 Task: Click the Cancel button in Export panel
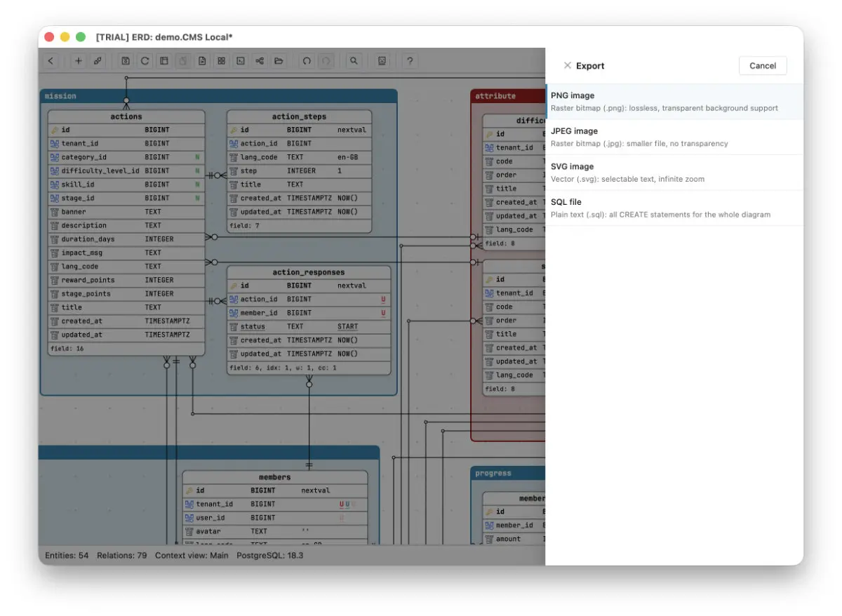point(763,65)
